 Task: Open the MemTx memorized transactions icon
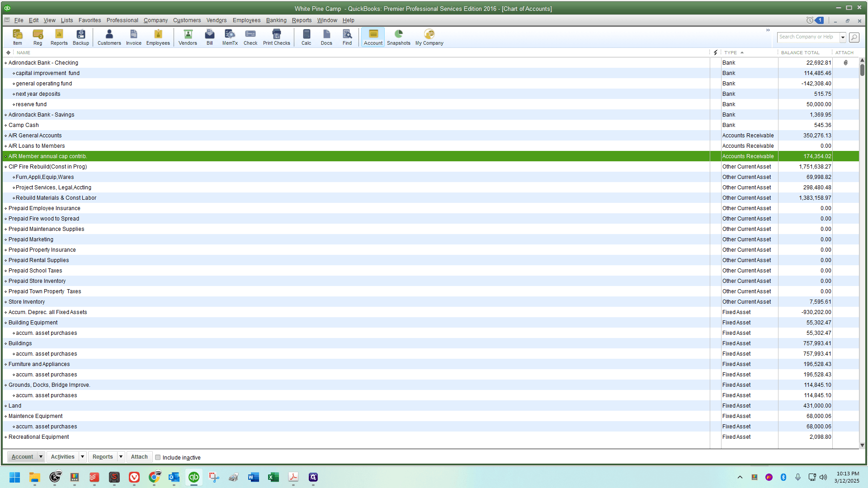pos(230,37)
